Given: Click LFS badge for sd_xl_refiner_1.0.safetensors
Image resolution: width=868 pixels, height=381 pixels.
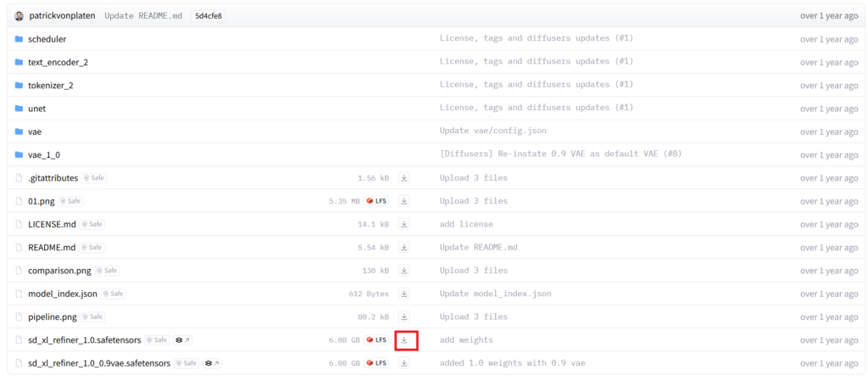Looking at the screenshot, I should point(376,340).
